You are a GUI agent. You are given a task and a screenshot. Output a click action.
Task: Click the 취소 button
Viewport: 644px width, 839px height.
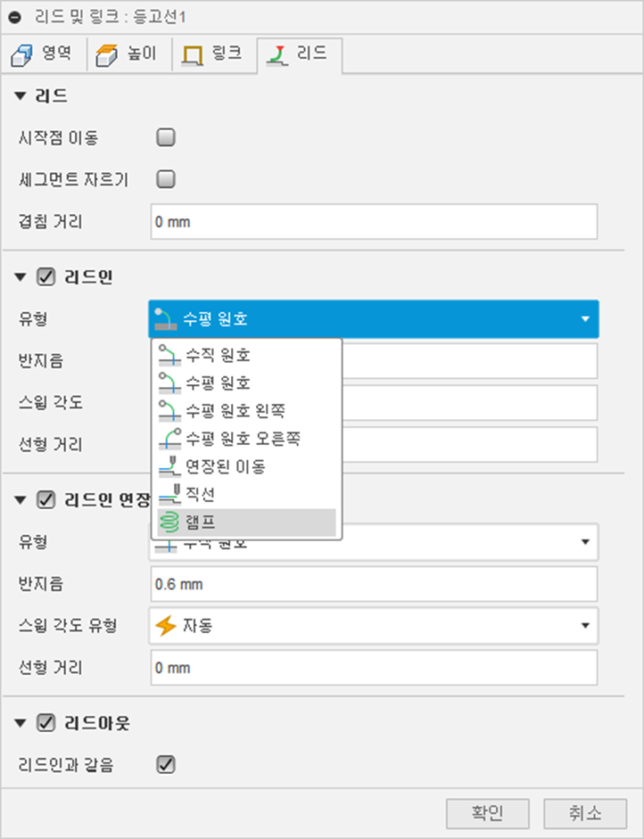585,814
